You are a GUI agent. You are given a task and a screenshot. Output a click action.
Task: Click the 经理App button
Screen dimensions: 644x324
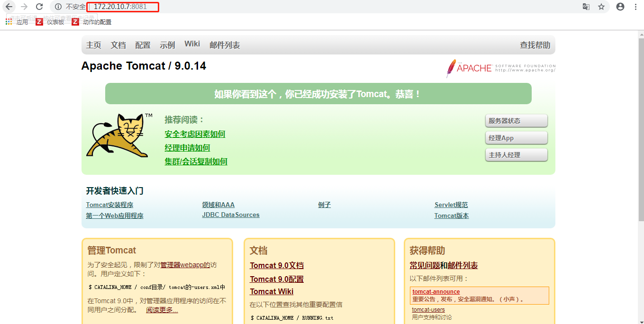point(517,138)
